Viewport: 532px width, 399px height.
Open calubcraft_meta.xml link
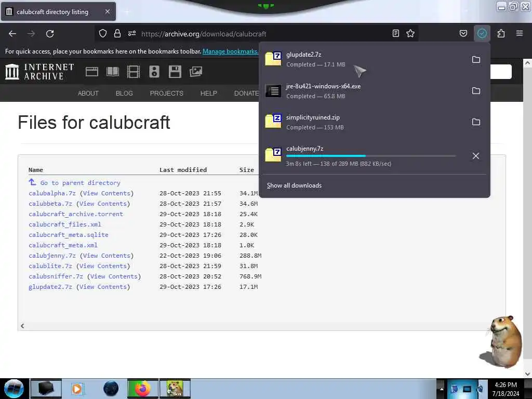point(63,245)
